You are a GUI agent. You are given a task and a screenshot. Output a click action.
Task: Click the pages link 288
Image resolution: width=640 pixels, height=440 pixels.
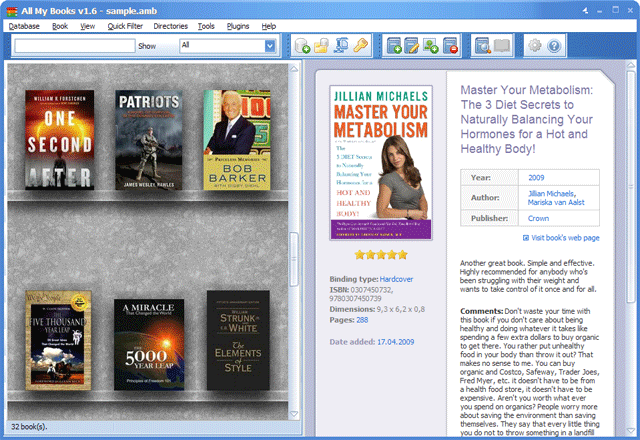tap(362, 320)
